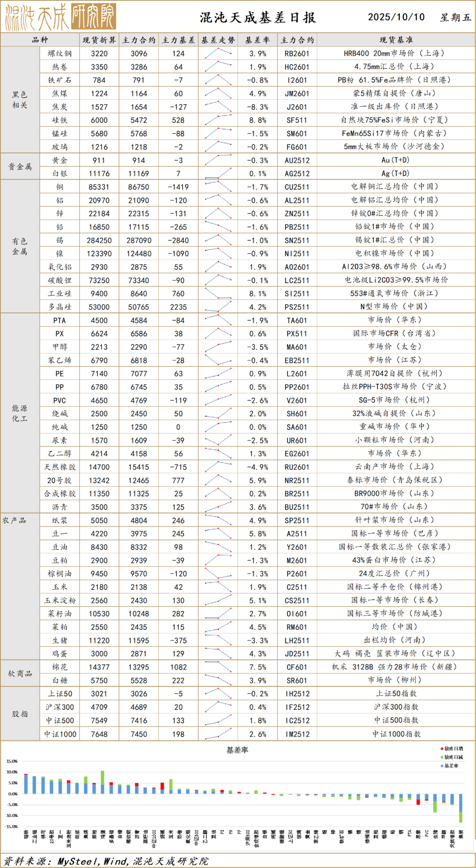Click the 2025/10/10 report date
Image resolution: width=476 pixels, height=868 pixels.
396,17
